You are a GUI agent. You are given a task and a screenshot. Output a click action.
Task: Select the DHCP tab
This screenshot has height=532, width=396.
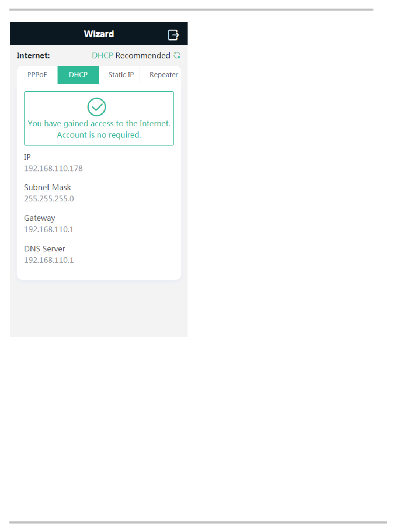click(x=78, y=75)
